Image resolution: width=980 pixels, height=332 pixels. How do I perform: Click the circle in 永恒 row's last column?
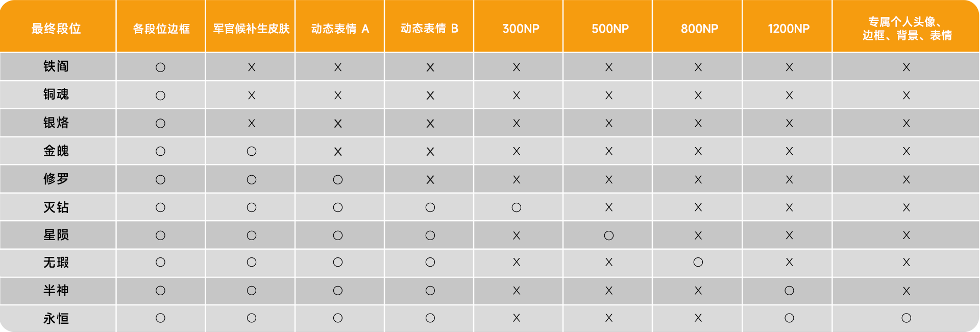click(x=906, y=318)
